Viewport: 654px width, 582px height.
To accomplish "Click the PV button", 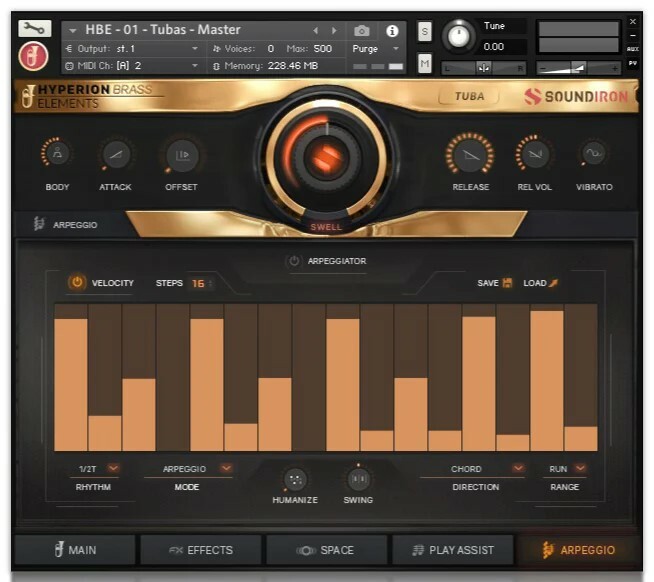I will (x=633, y=63).
